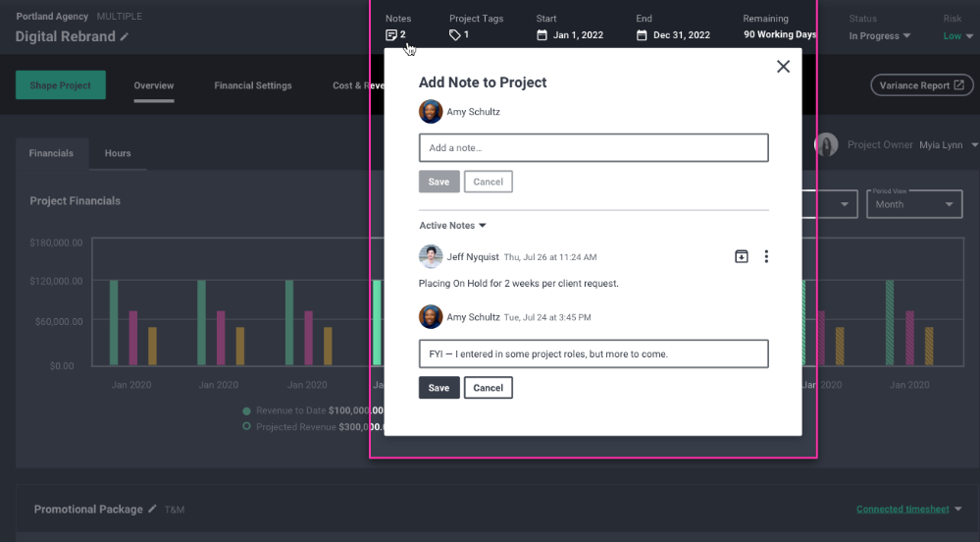Expand the Low risk dropdown
Image resolution: width=980 pixels, height=542 pixels.
pyautogui.click(x=958, y=36)
